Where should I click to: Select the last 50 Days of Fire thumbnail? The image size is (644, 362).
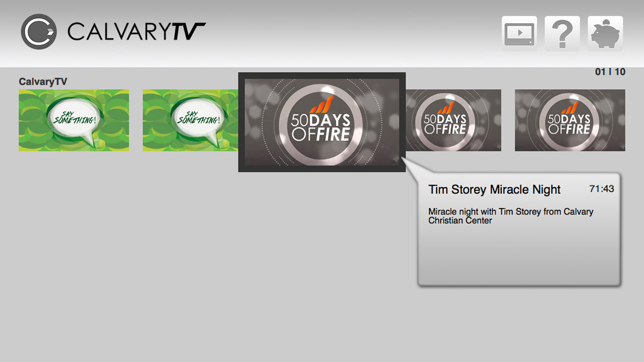pyautogui.click(x=570, y=120)
